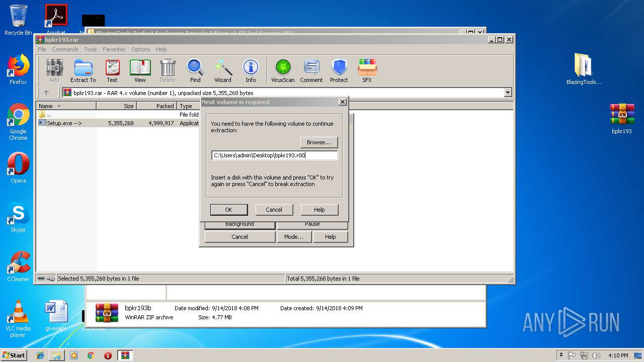Open the Help menu
The height and width of the screenshot is (362, 644).
pos(161,49)
